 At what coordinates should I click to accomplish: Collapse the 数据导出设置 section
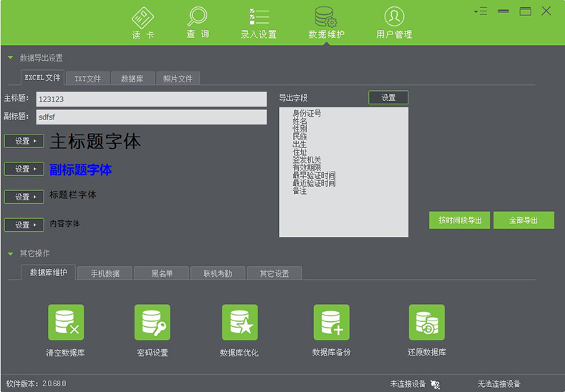10,58
